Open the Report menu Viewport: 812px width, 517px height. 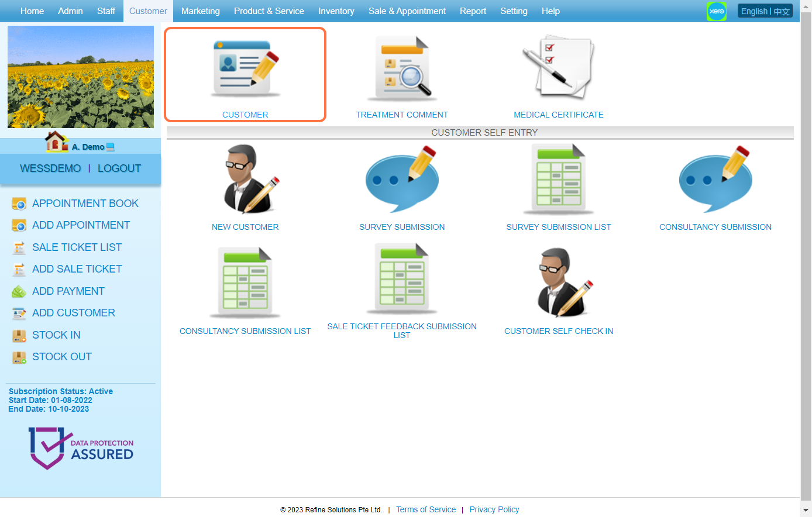point(473,11)
